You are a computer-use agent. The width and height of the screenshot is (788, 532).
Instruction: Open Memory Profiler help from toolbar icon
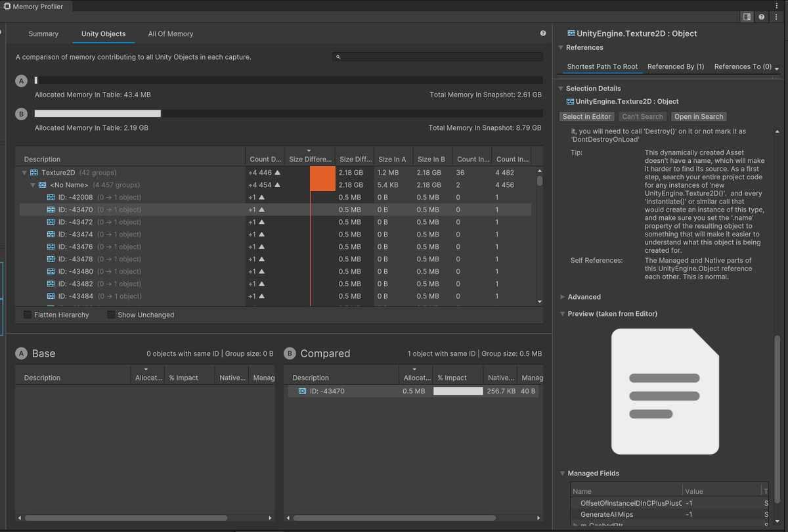[762, 17]
